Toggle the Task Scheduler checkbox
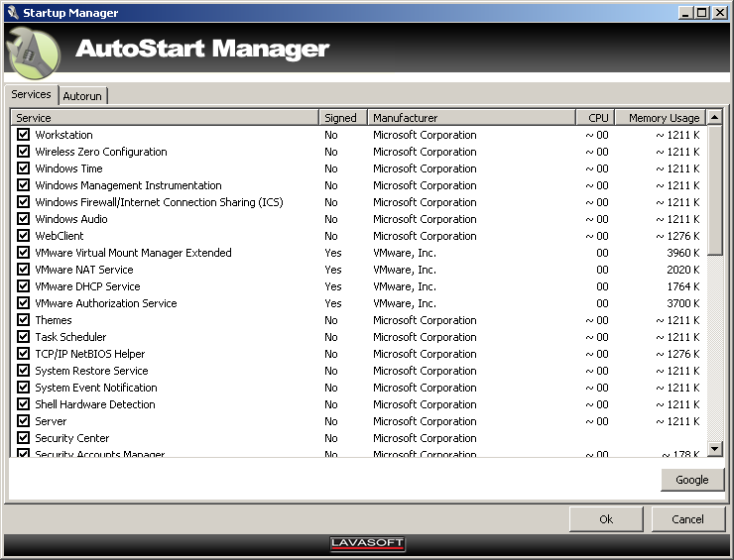Viewport: 734px width, 560px height. [23, 336]
